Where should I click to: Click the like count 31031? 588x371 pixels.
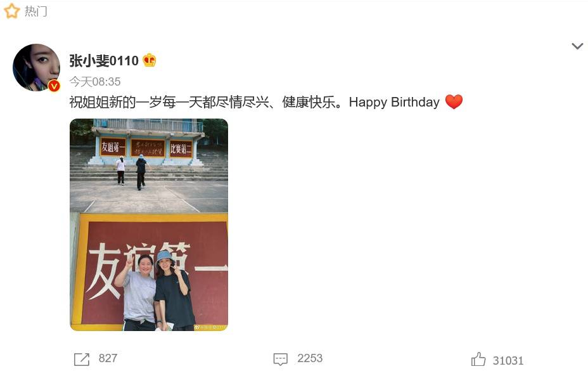pos(508,360)
